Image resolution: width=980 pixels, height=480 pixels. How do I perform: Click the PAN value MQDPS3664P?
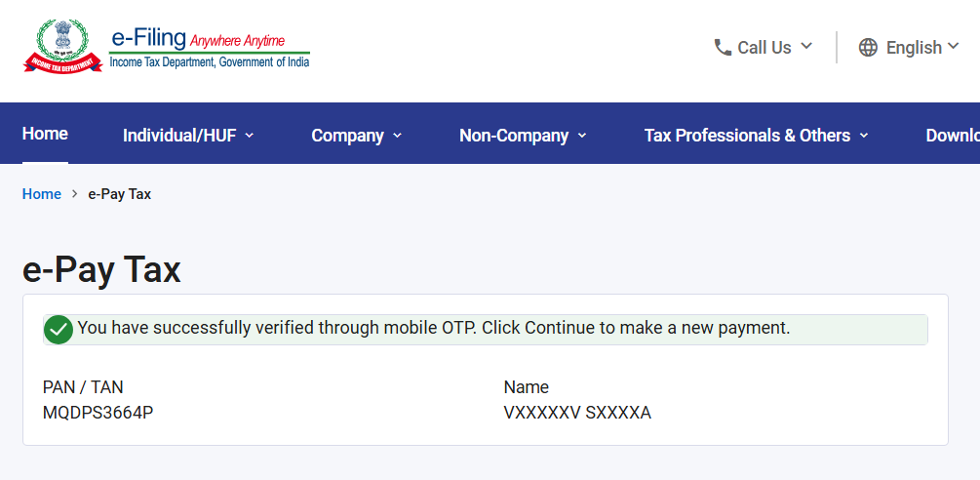coord(98,413)
